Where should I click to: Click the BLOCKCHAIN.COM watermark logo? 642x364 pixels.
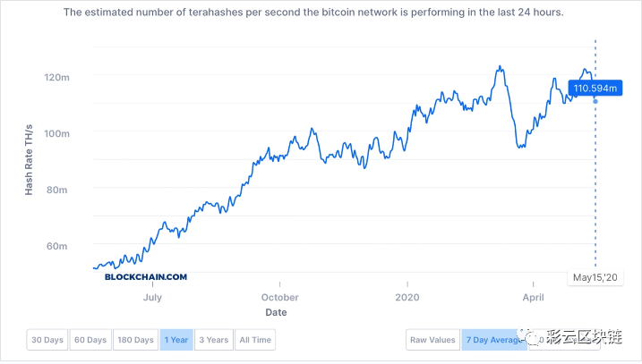tap(146, 277)
